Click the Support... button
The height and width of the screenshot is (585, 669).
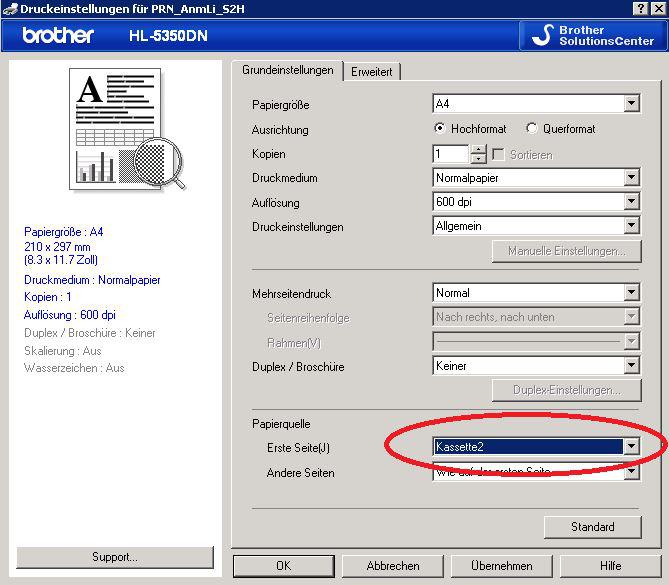click(115, 557)
